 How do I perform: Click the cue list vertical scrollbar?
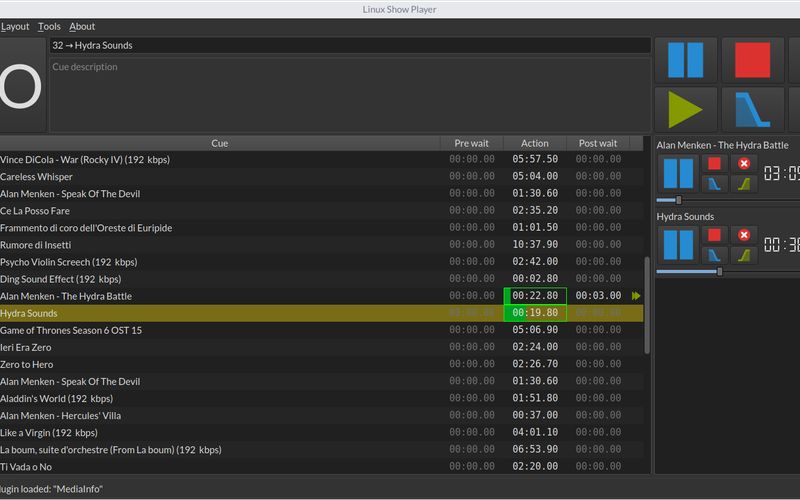(x=647, y=306)
